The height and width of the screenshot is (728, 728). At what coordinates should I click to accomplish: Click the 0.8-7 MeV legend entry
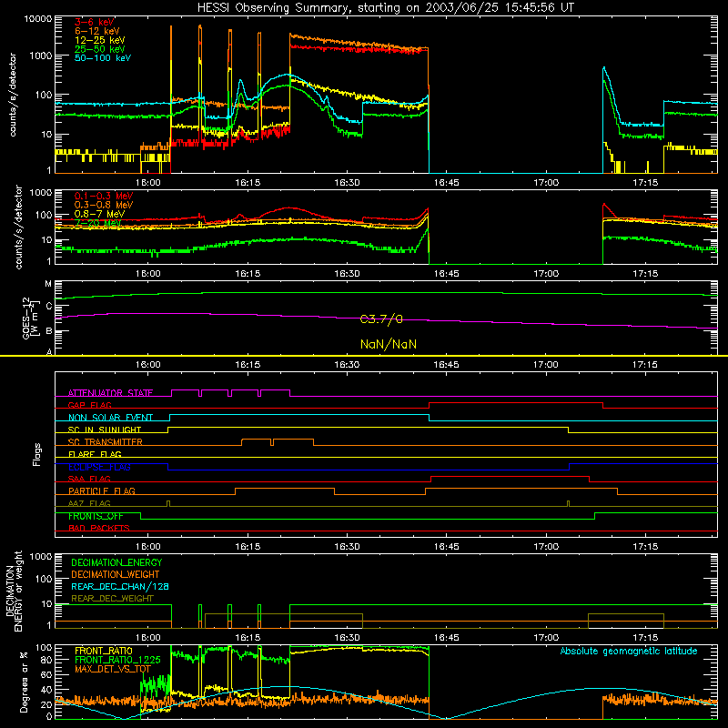pyautogui.click(x=99, y=214)
